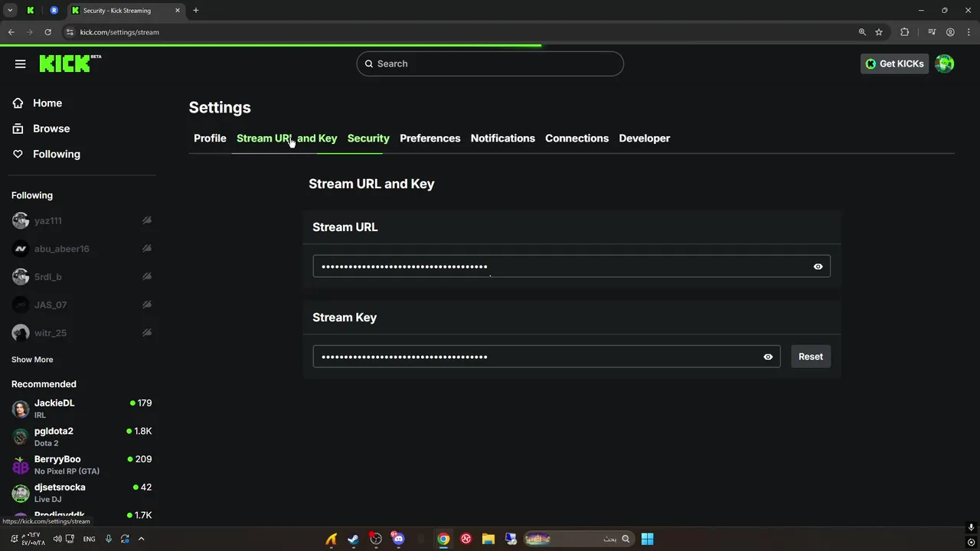Open the browser zoom icon
980x551 pixels.
point(862,32)
